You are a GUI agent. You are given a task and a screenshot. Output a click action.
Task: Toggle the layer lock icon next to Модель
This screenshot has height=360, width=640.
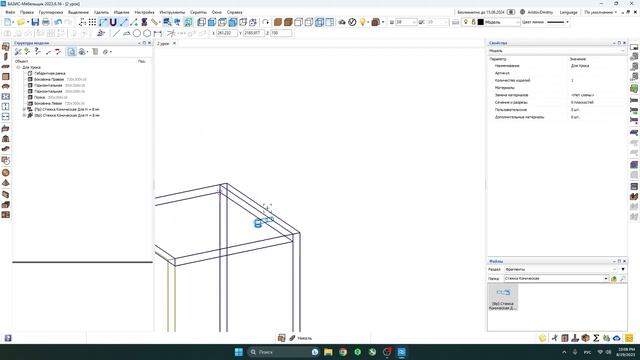pos(473,22)
